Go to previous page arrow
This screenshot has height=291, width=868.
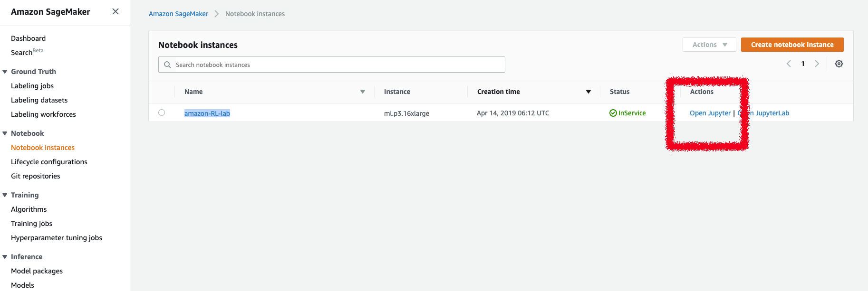pos(789,64)
